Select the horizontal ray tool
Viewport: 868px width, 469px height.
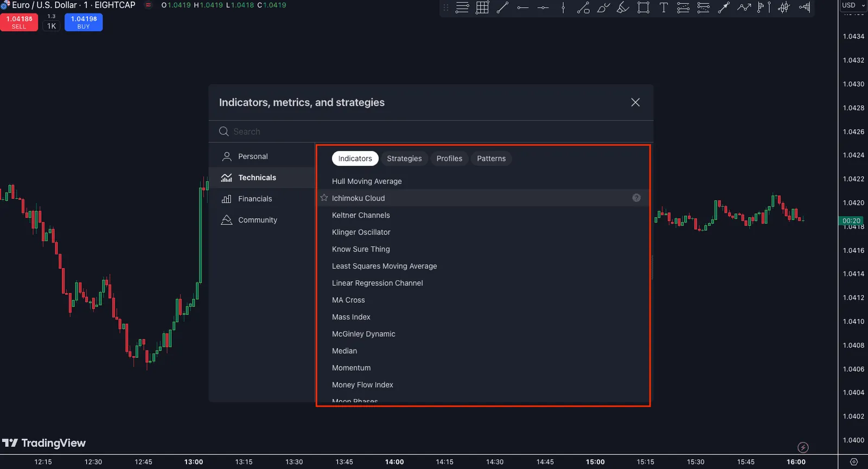pyautogui.click(x=523, y=8)
